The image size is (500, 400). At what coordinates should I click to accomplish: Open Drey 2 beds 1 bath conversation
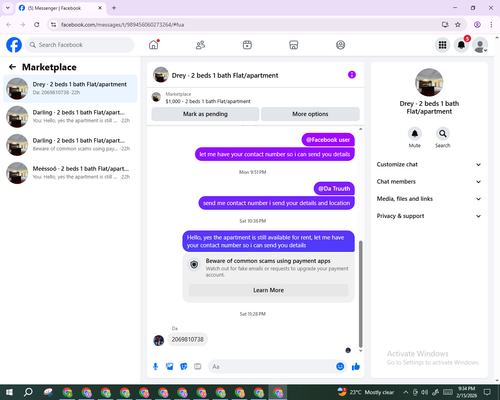[70, 89]
